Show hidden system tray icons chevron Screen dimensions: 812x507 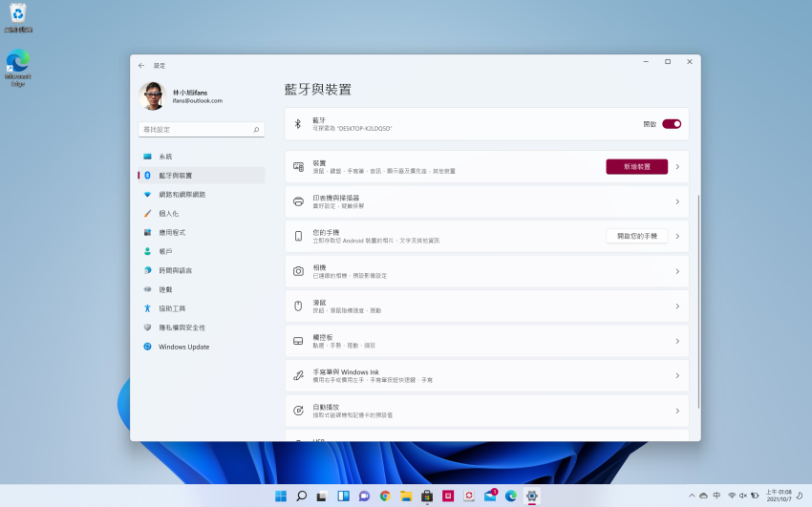692,496
